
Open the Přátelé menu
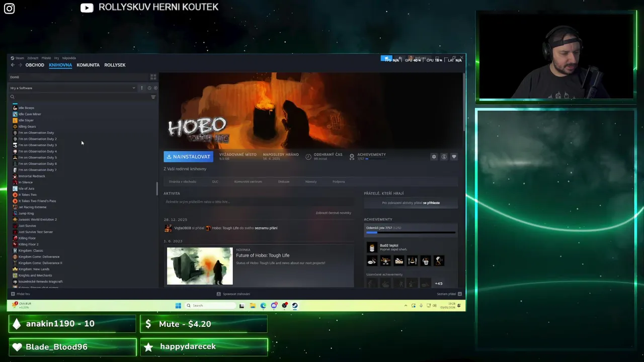pos(46,58)
